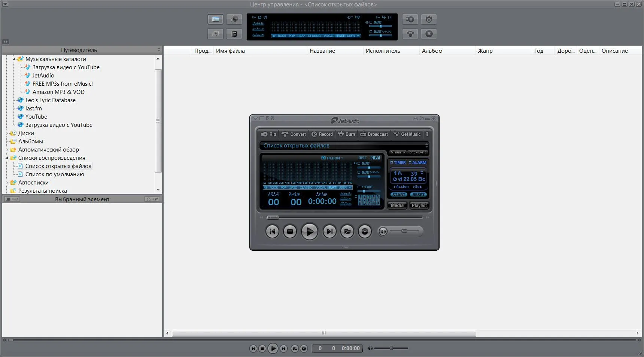Click the Rip CD icon in mini player
The width and height of the screenshot is (644, 357).
268,134
